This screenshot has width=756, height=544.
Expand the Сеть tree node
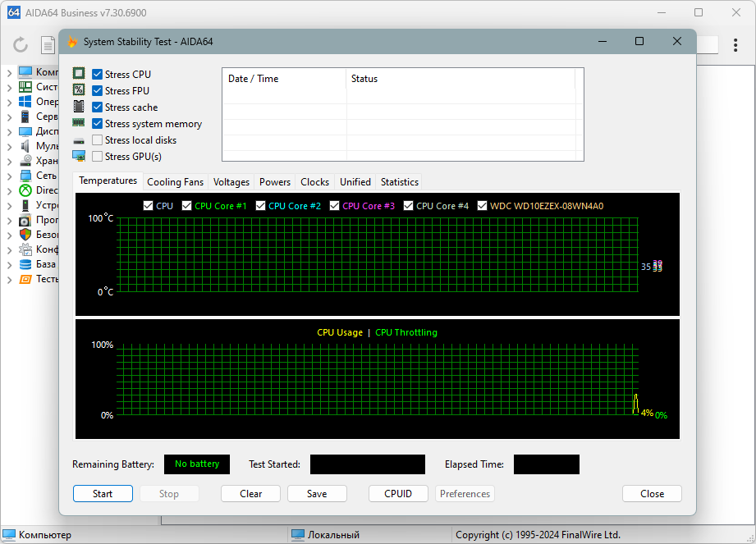click(9, 176)
